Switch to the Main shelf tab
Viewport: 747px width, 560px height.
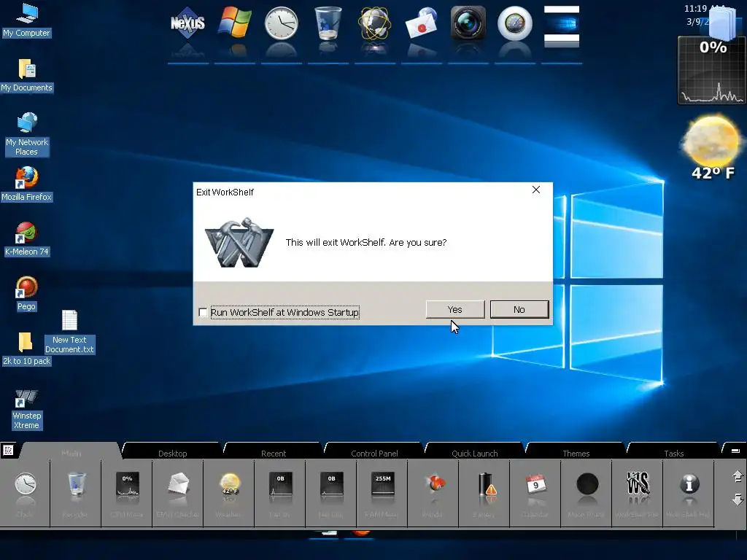[x=71, y=453]
